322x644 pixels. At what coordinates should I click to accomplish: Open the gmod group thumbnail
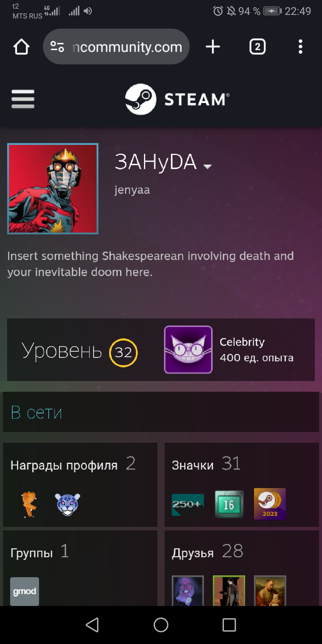coord(24,591)
